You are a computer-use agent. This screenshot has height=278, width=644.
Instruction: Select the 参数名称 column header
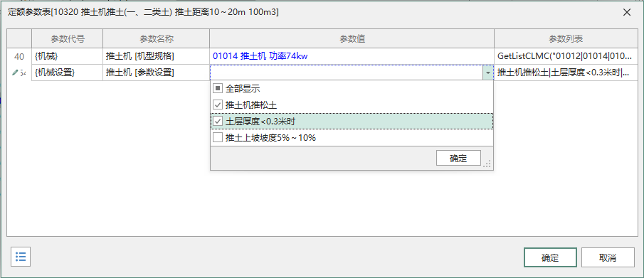click(156, 39)
